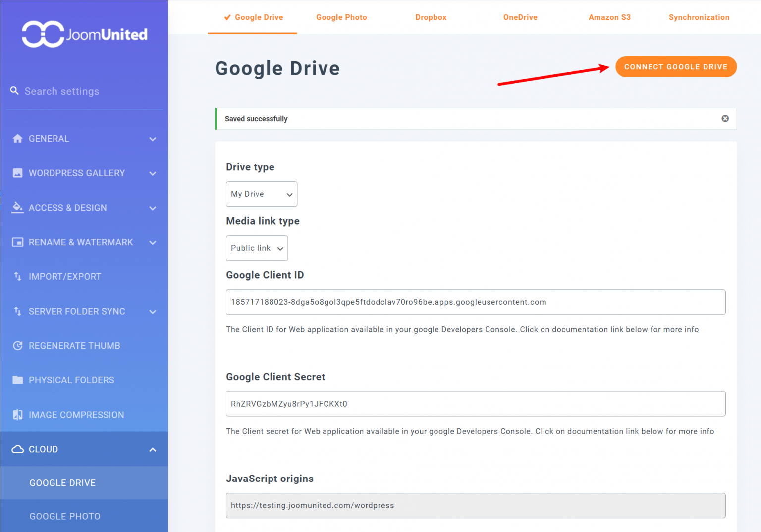Click the JavaScript origins label
The width and height of the screenshot is (761, 532).
tap(270, 479)
